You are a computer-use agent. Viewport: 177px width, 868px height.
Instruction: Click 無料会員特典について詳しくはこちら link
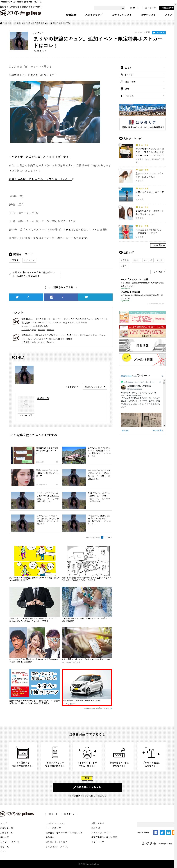(87, 796)
